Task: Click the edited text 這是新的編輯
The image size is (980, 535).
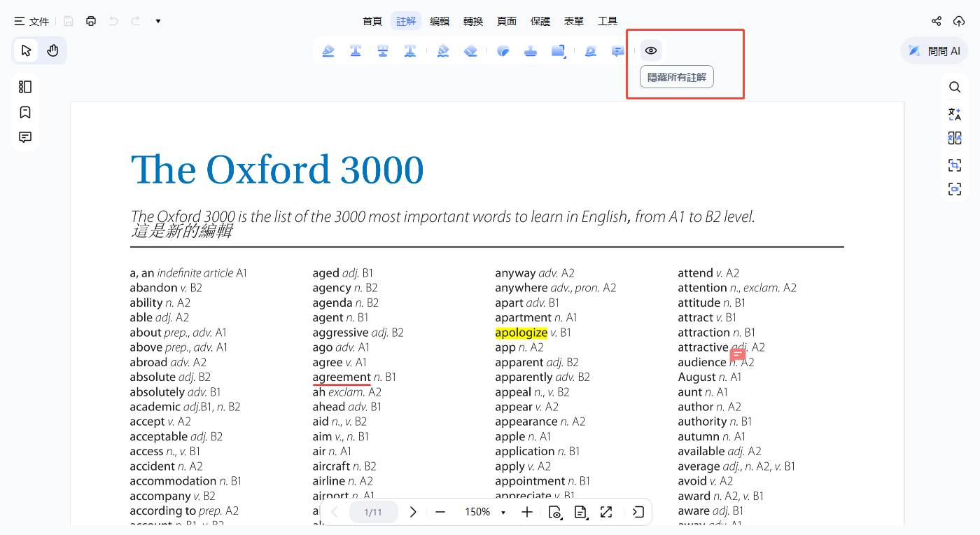Action: click(181, 231)
